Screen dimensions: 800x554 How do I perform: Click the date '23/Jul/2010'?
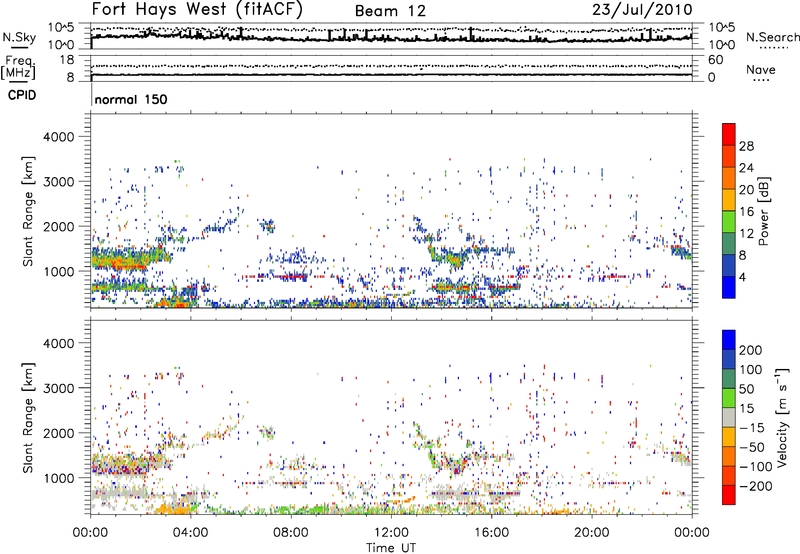[x=642, y=10]
